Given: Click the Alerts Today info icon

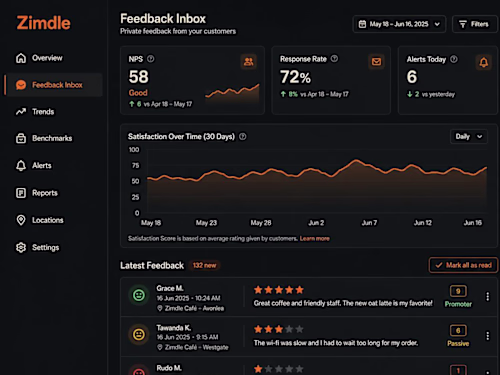Looking at the screenshot, I should tap(454, 59).
